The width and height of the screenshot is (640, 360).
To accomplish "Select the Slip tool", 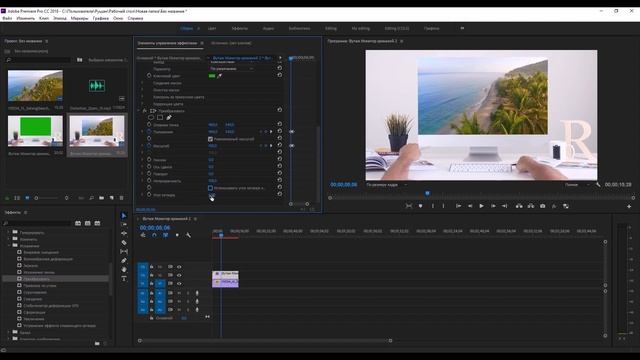I will tap(124, 251).
